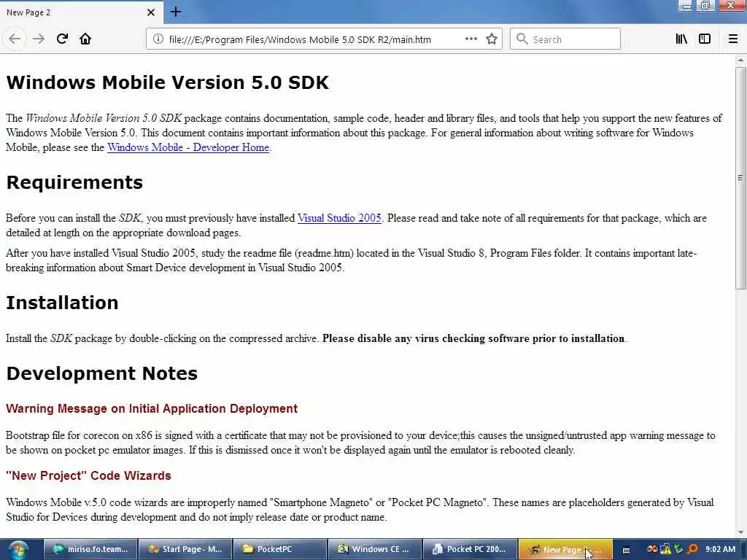The width and height of the screenshot is (747, 560).
Task: Follow the Visual Studio 2005 link
Action: coord(339,218)
